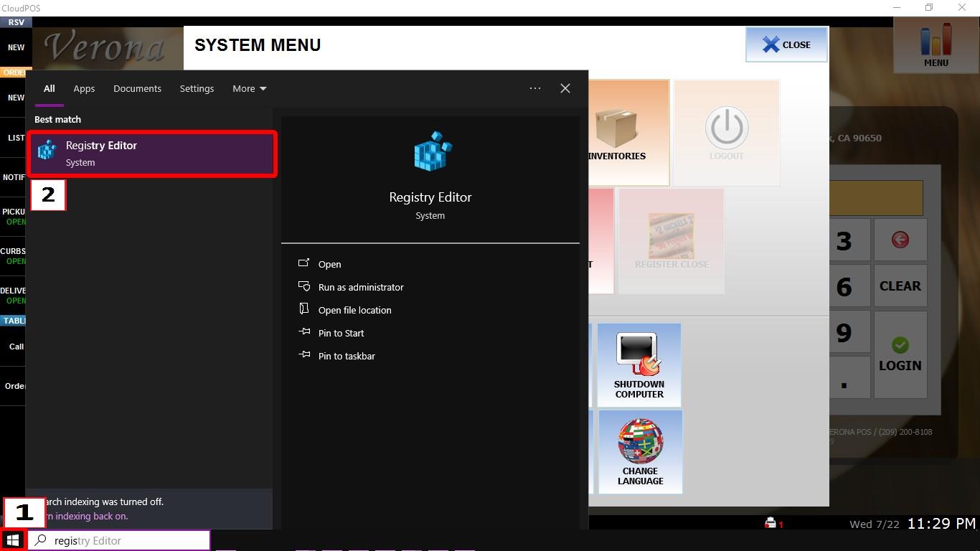Open the PICKUP sidebar button
The width and height of the screenshot is (980, 551).
(x=14, y=217)
